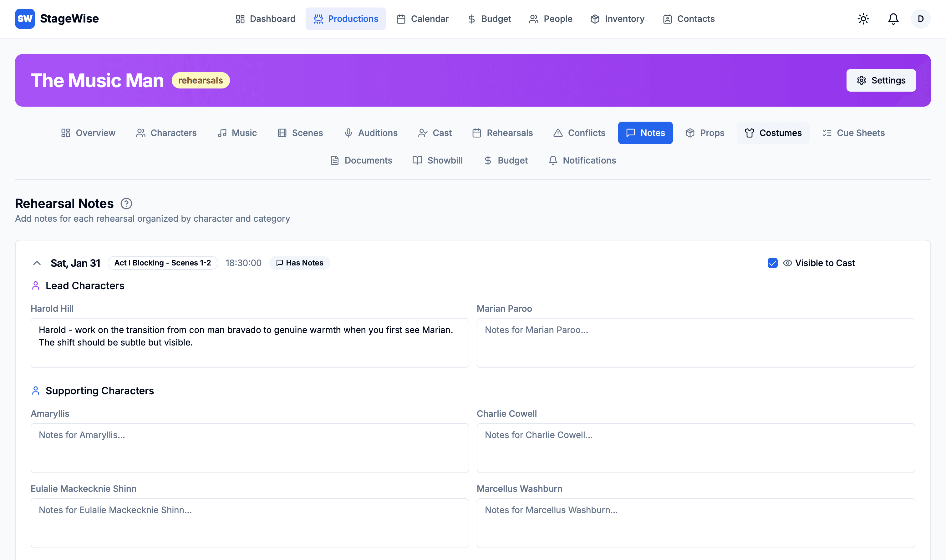Uncheck the Visible to Cast checkbox
Viewport: 946px width, 560px height.
point(772,263)
